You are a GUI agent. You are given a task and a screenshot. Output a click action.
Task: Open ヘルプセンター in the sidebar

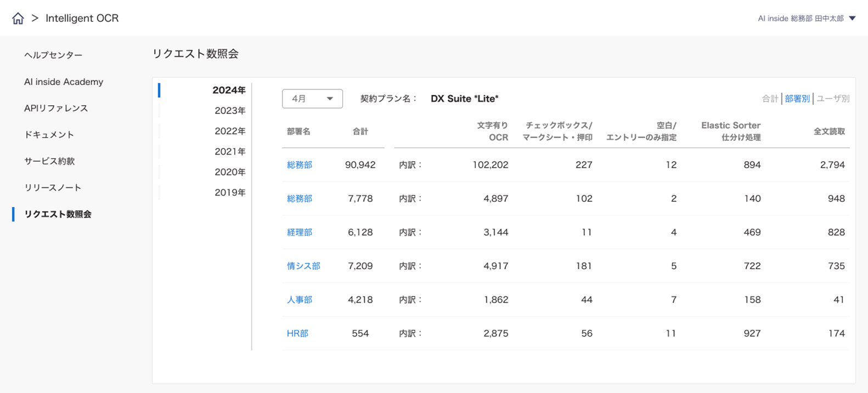point(53,55)
